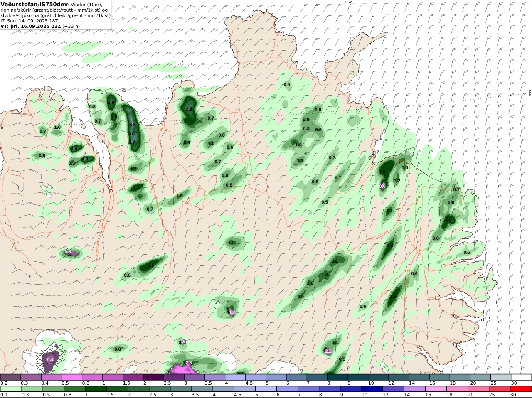Viewport: 532px width, 398px height.
Task: Click the 1.7 precipitation value on map
Action: [137, 188]
